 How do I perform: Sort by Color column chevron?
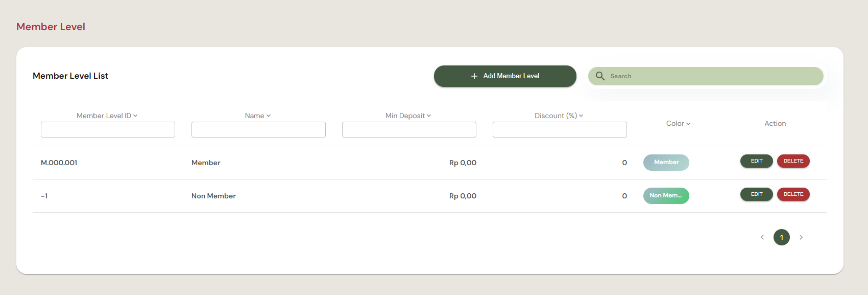click(688, 124)
